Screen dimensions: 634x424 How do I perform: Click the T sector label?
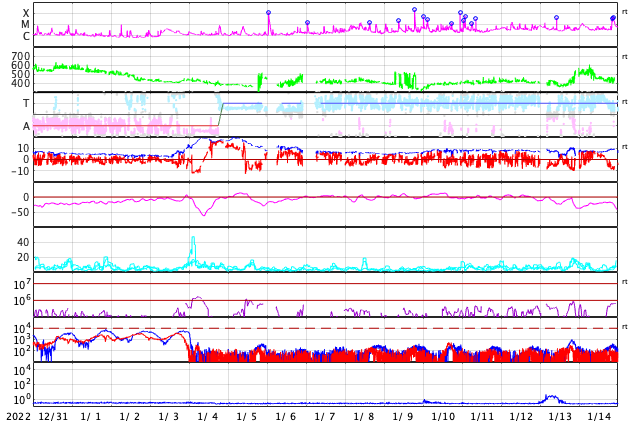coord(26,103)
